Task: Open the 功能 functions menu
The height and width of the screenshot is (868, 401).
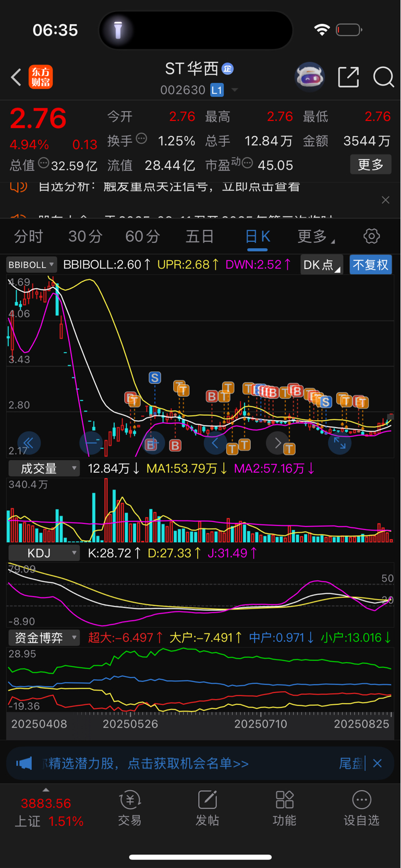Action: tap(285, 809)
